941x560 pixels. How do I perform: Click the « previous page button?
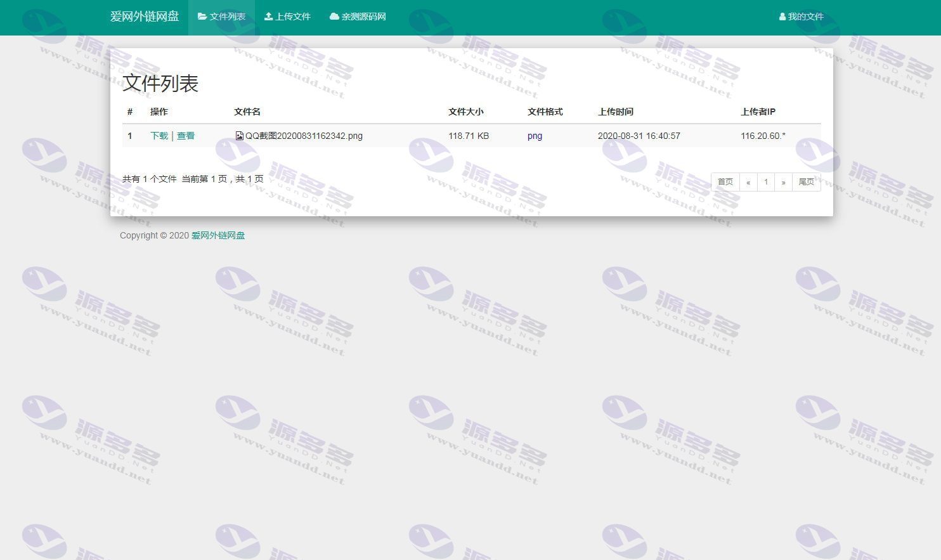tap(748, 182)
